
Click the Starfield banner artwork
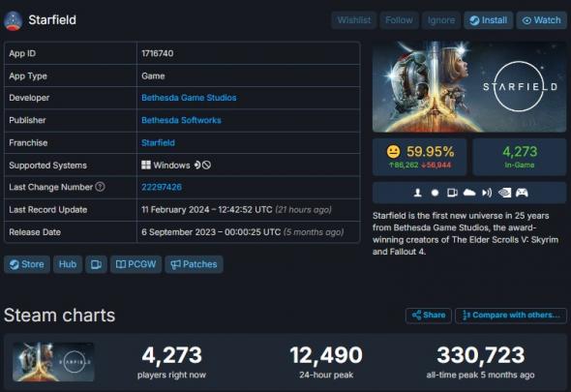pos(469,87)
